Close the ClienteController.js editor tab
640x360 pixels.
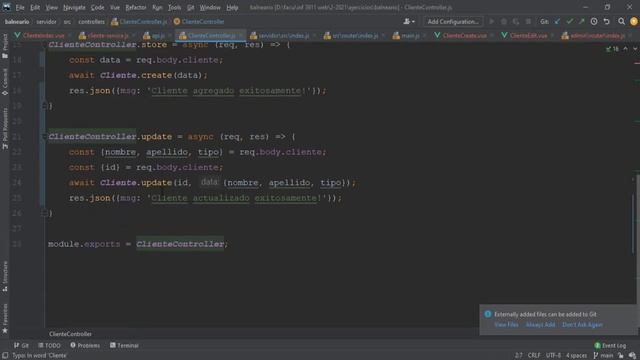pos(241,36)
